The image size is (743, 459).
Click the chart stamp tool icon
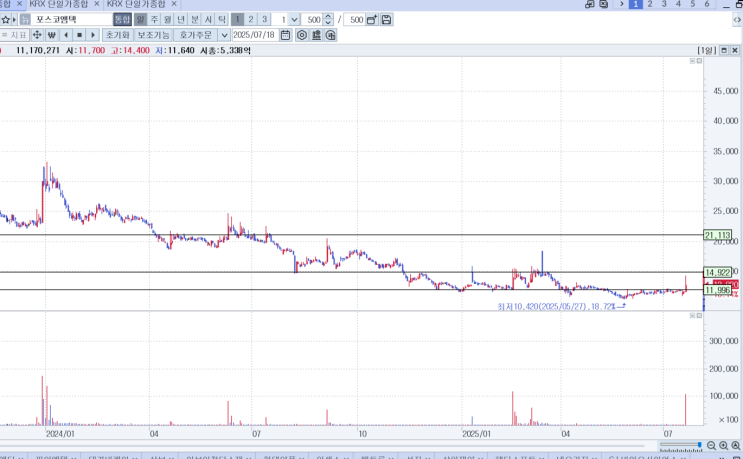click(x=317, y=35)
